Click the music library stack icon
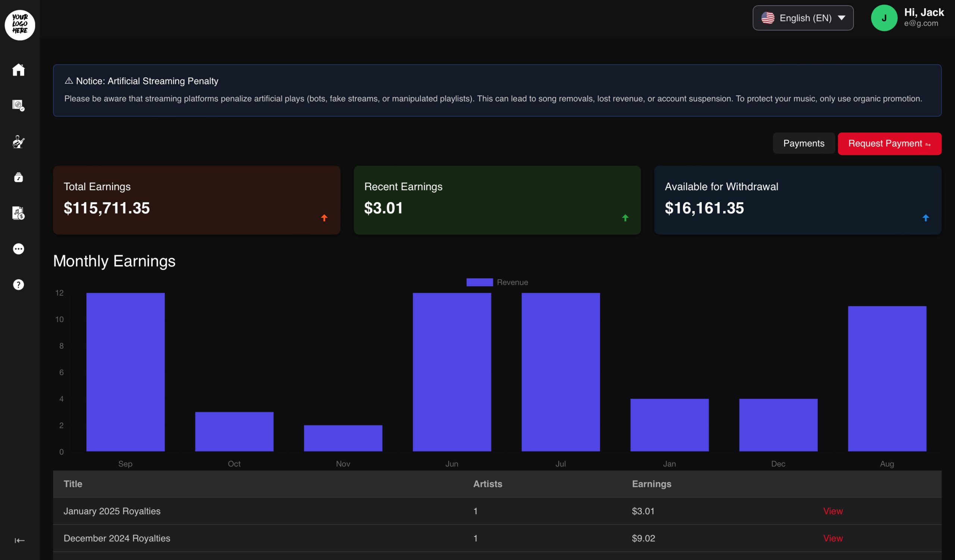 pyautogui.click(x=18, y=177)
